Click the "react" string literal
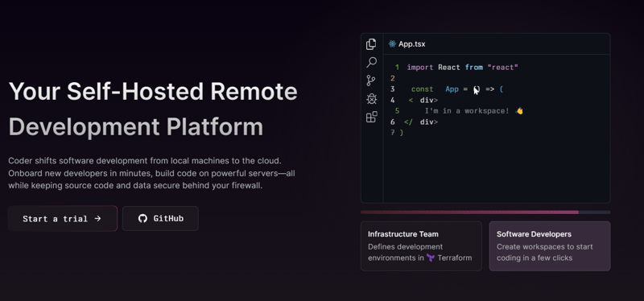 click(x=502, y=68)
